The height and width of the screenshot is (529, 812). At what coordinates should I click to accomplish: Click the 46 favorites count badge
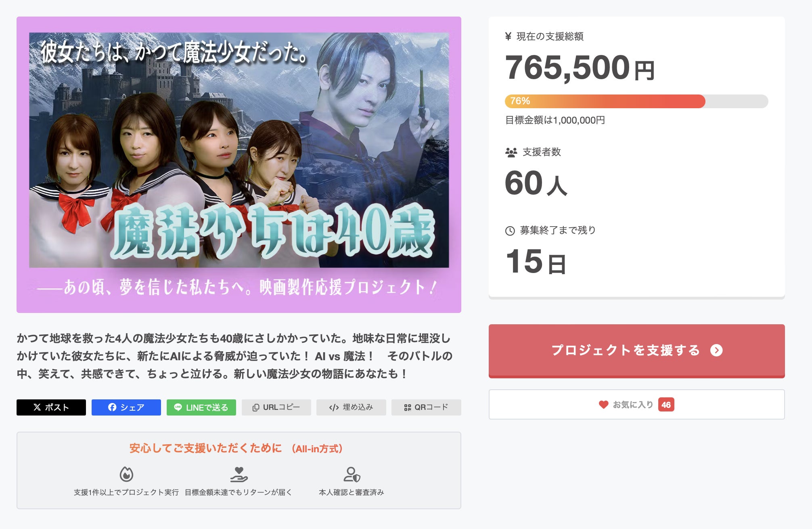point(666,405)
